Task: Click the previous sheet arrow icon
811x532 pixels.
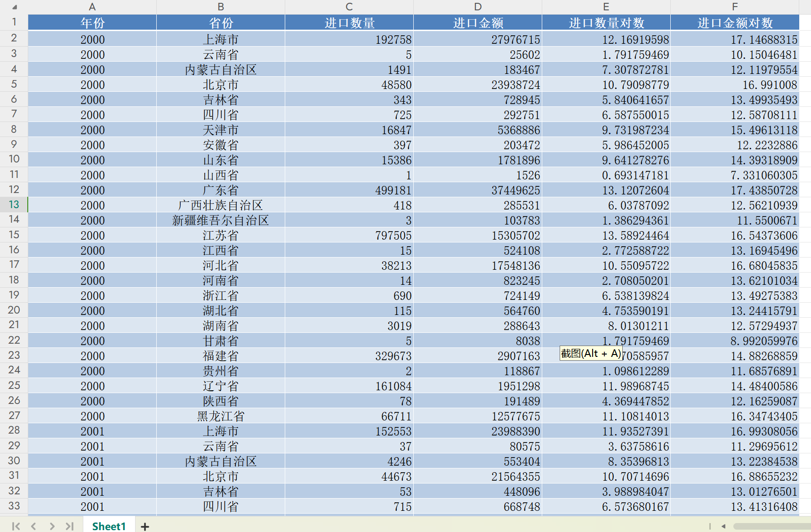Action: [x=33, y=526]
